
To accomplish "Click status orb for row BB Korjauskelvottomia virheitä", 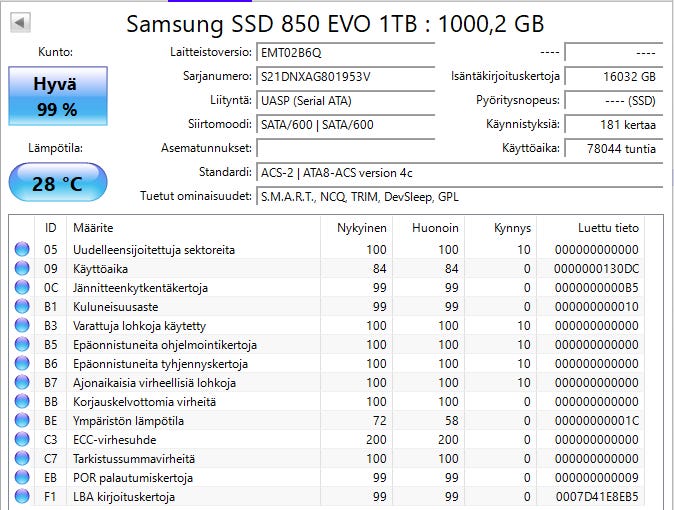I will 22,401.
